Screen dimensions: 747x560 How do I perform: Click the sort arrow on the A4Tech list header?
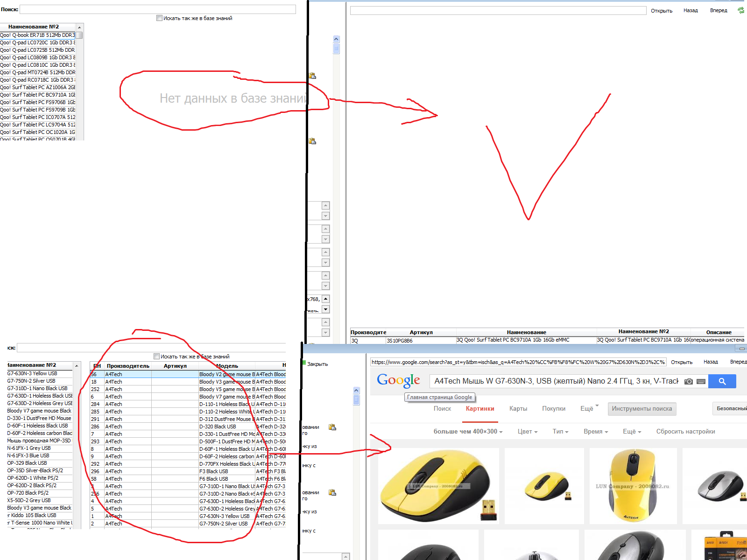click(x=77, y=365)
